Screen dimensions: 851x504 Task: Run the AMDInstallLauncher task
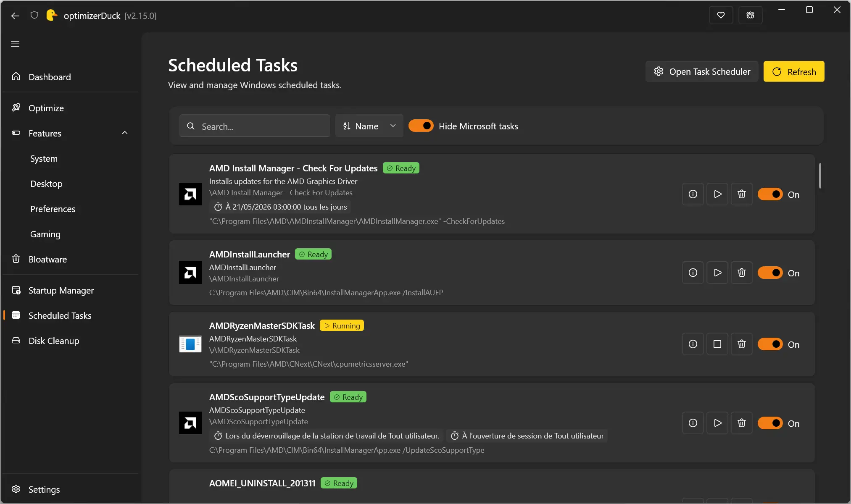pos(717,273)
